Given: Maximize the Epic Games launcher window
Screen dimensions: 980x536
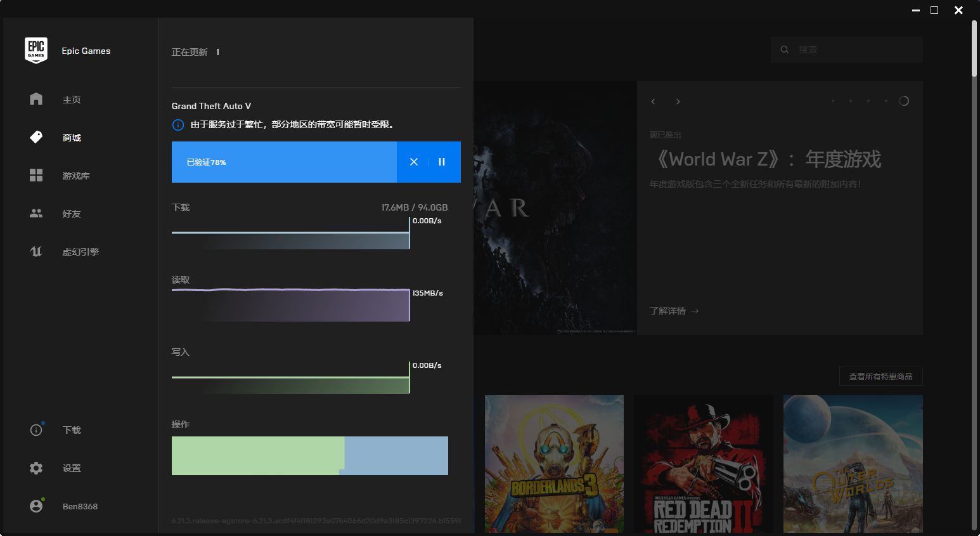Looking at the screenshot, I should [x=934, y=10].
